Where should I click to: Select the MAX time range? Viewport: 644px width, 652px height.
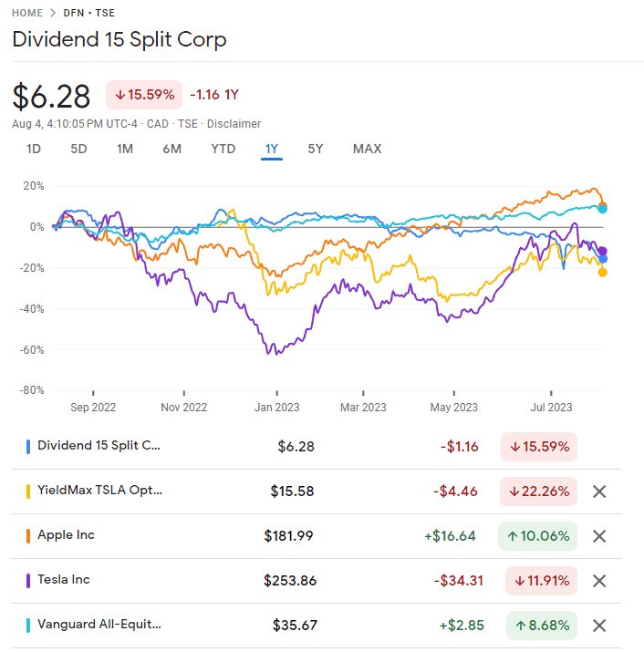pos(367,149)
